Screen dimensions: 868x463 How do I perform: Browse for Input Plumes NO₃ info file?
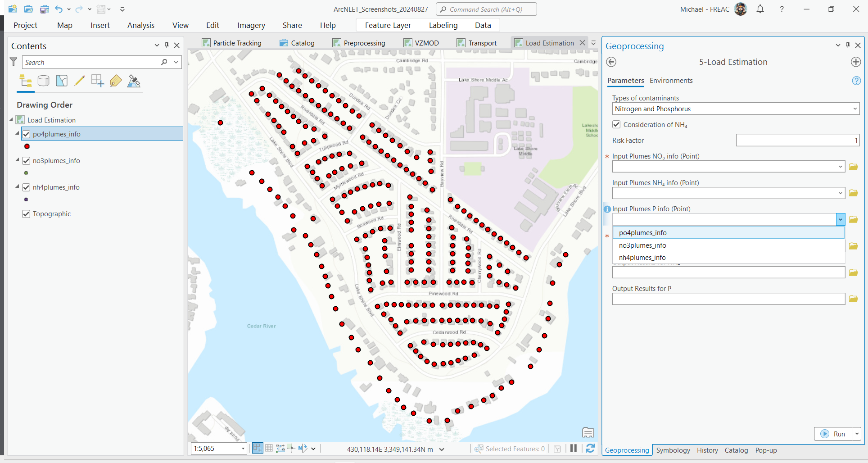[x=853, y=167]
